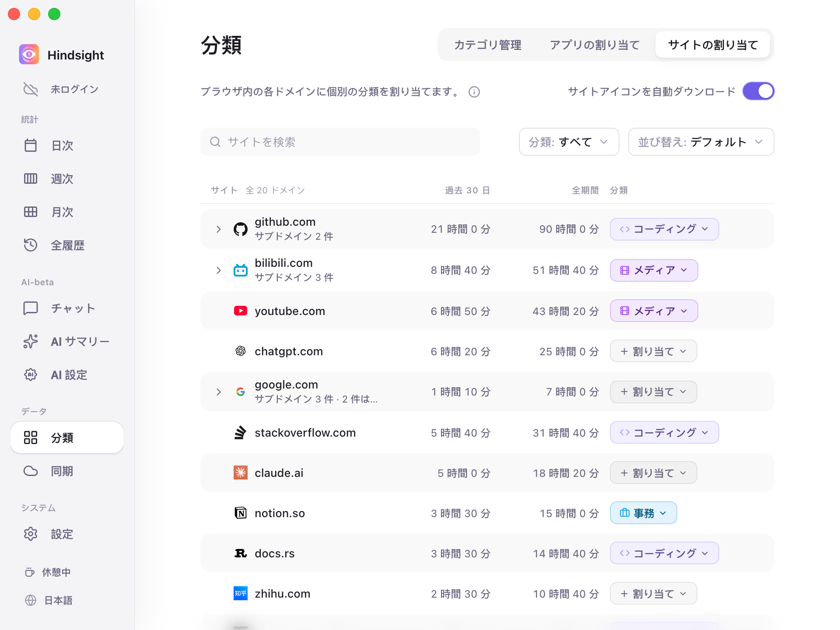Open the 同期 cloud sync icon
Screen dimensions: 840x630
tap(31, 471)
